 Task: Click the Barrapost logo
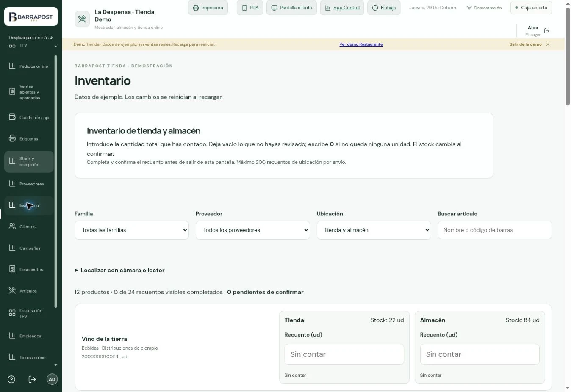click(31, 17)
